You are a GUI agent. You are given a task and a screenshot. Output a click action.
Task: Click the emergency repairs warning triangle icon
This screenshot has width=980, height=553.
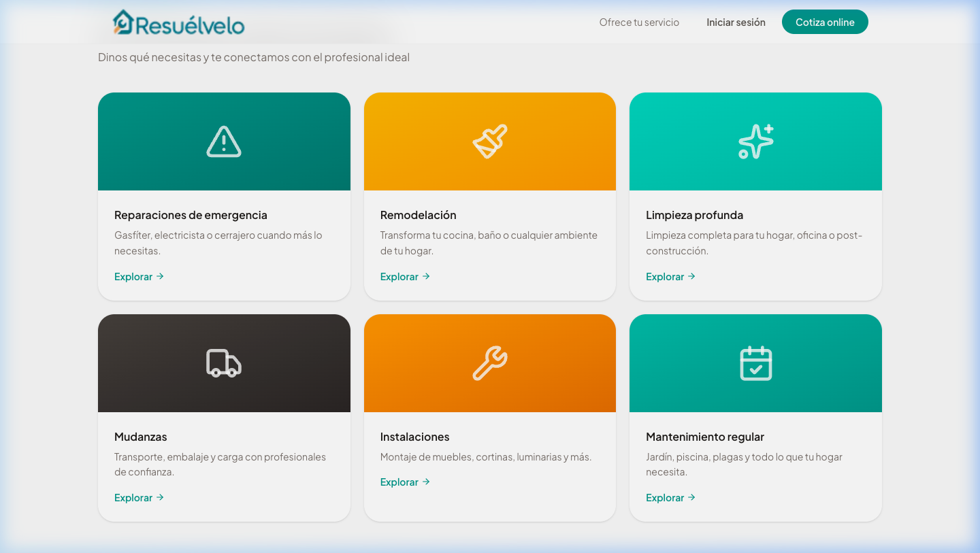(x=224, y=141)
